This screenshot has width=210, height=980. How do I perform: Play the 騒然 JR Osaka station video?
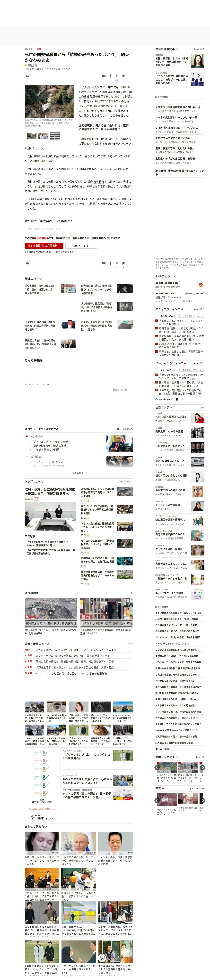point(106,613)
